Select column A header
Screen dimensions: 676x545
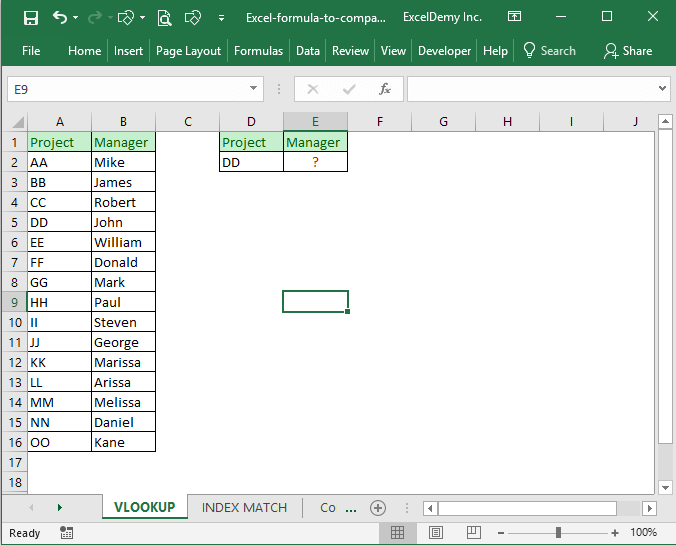pyautogui.click(x=59, y=122)
